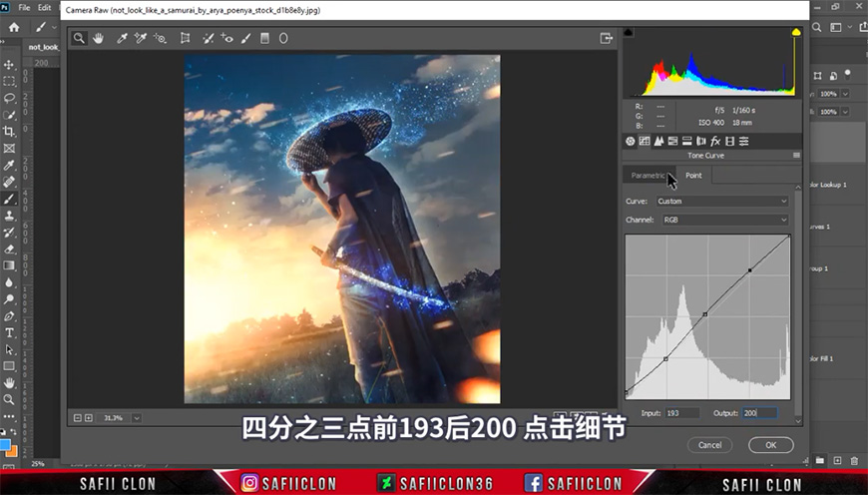Open the Channel dropdown showing RGB

tap(724, 220)
